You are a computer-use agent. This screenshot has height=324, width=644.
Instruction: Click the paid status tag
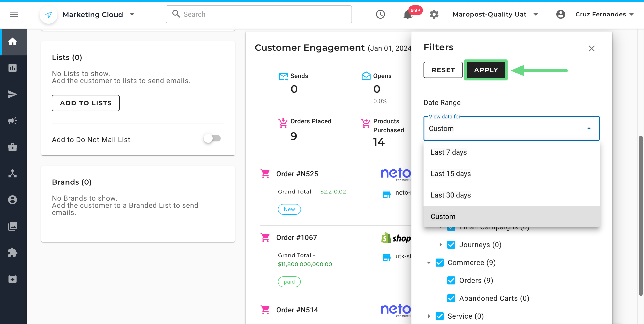[x=289, y=282]
